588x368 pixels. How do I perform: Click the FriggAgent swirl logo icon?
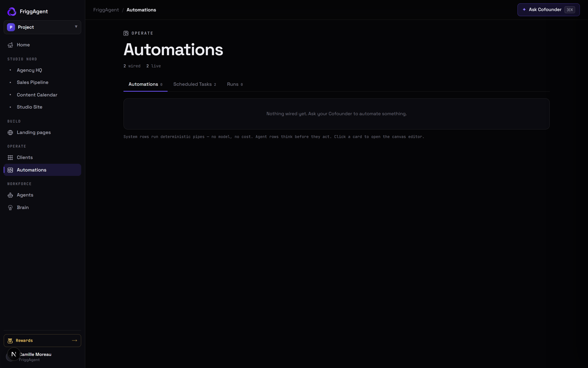12,11
